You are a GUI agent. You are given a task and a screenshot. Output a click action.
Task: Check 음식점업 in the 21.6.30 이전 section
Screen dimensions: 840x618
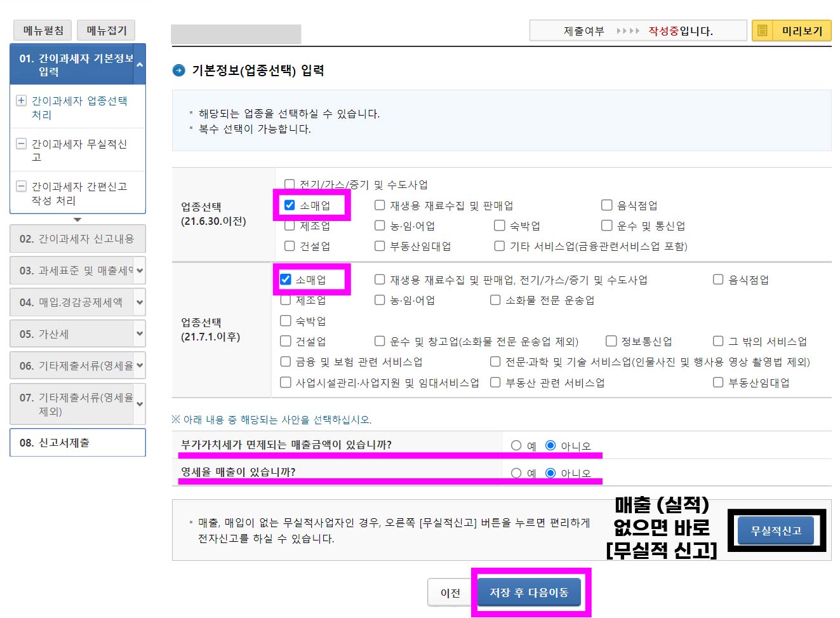(607, 205)
